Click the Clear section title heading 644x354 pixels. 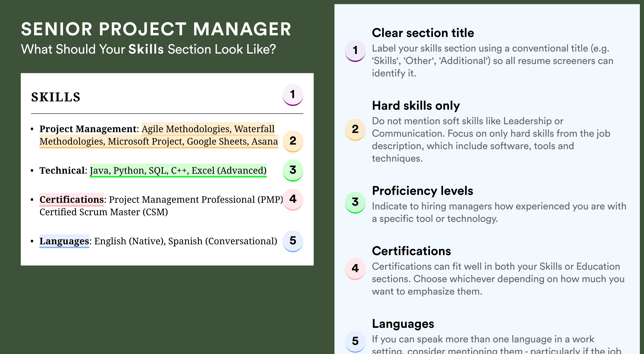(423, 33)
